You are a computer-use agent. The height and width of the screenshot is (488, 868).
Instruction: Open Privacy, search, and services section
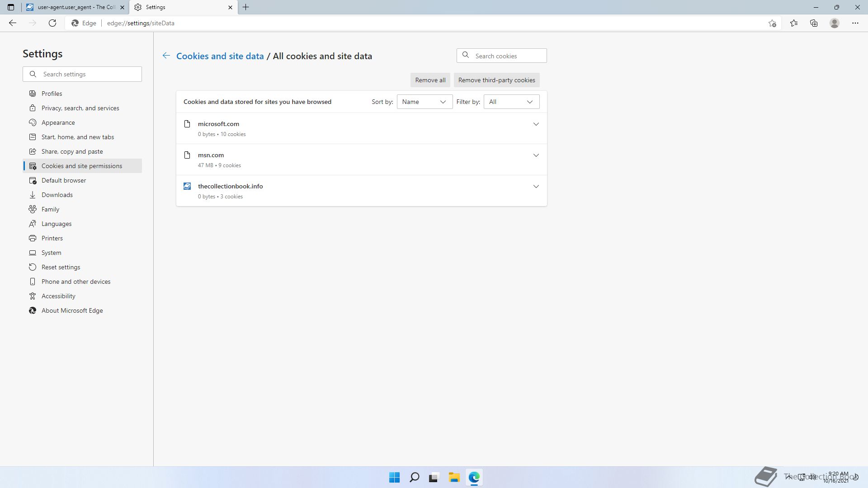point(82,108)
